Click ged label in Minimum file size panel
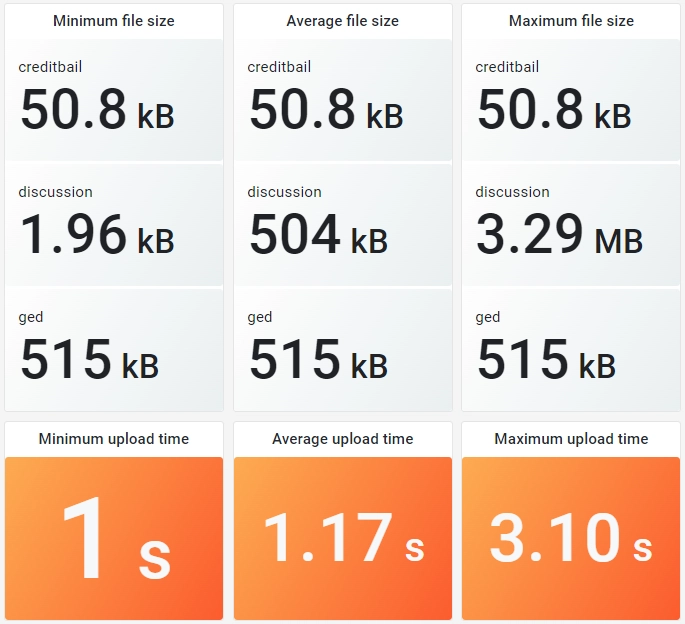 coord(31,317)
